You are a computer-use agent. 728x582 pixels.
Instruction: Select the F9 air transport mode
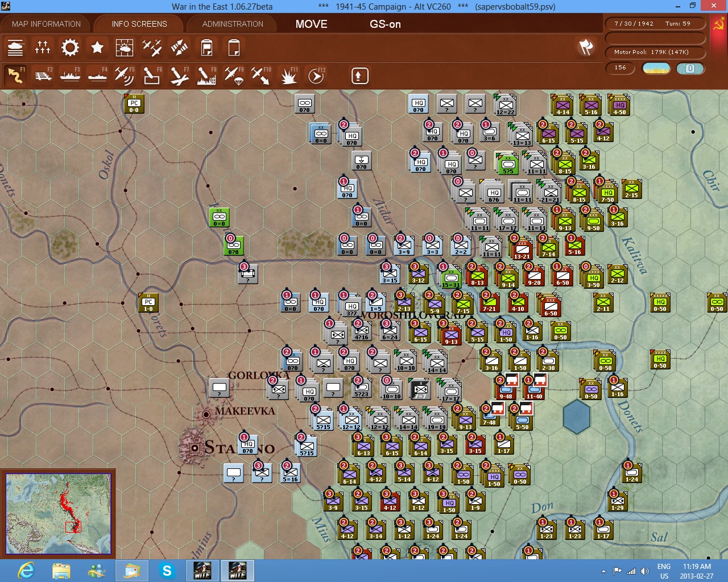pyautogui.click(x=234, y=75)
